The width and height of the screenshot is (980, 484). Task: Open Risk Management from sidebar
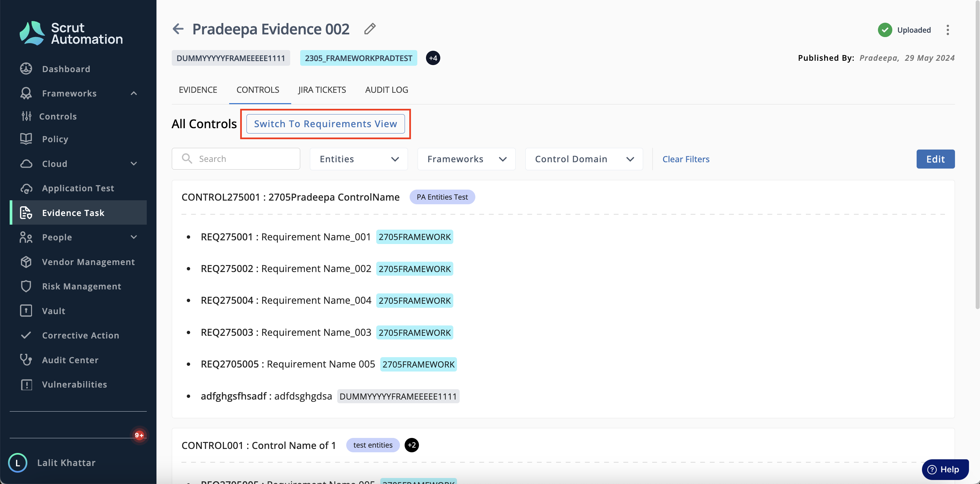pos(81,286)
